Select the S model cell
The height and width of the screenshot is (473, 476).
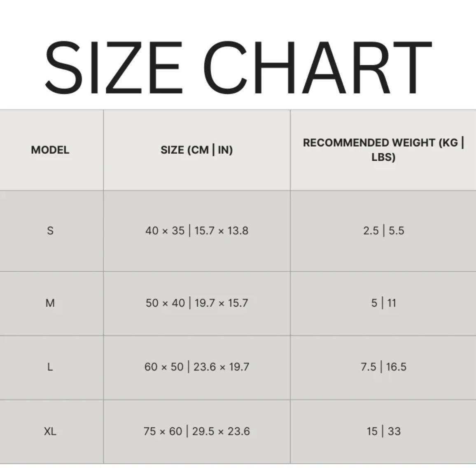50,231
